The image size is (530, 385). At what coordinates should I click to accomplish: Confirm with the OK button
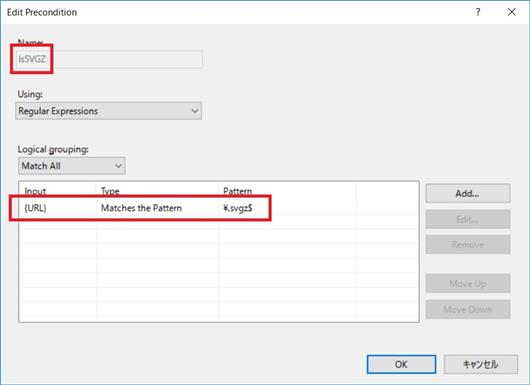(401, 364)
